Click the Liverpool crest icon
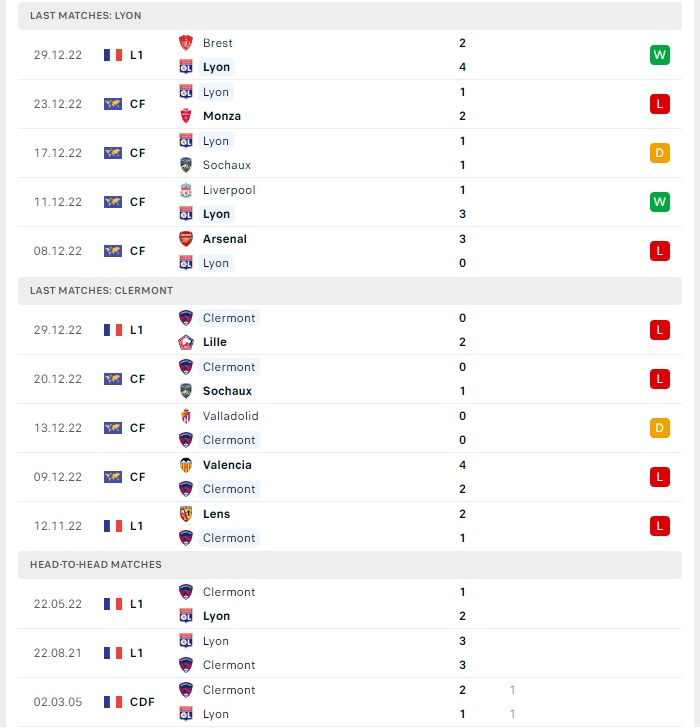Image resolution: width=700 pixels, height=728 pixels. (186, 190)
